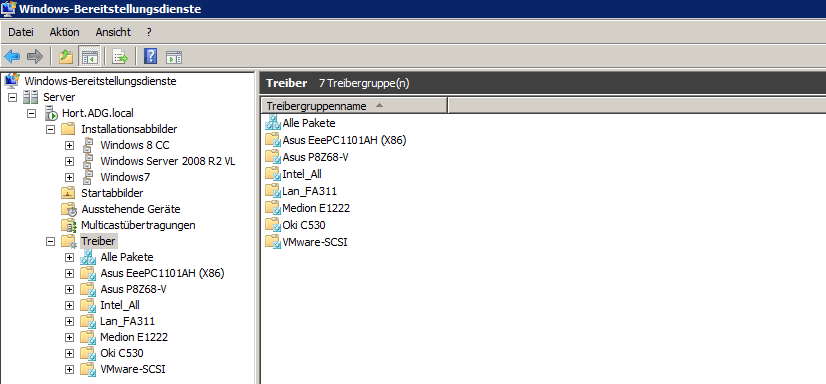This screenshot has height=384, width=826.
Task: Select Oki C530 text in the tree
Action: [x=122, y=353]
